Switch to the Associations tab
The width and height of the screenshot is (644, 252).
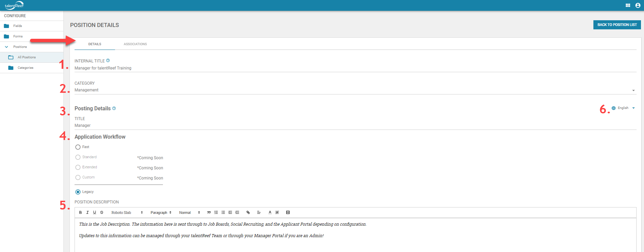pos(135,44)
